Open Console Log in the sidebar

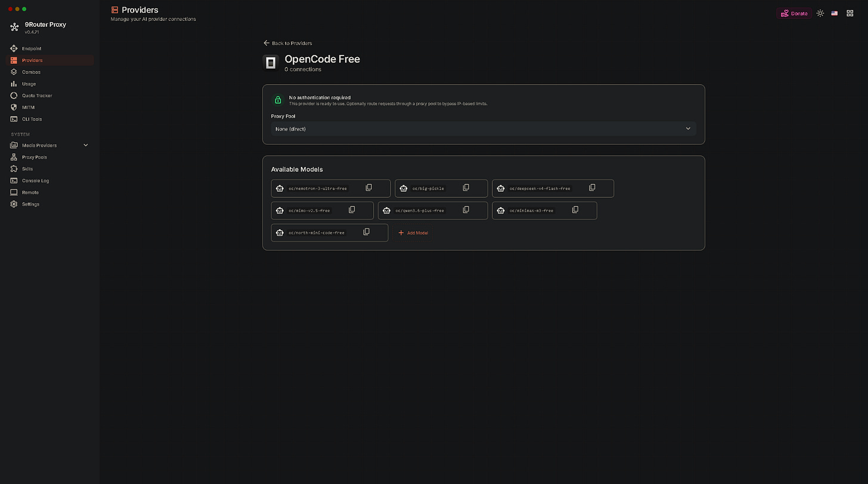tap(50, 181)
